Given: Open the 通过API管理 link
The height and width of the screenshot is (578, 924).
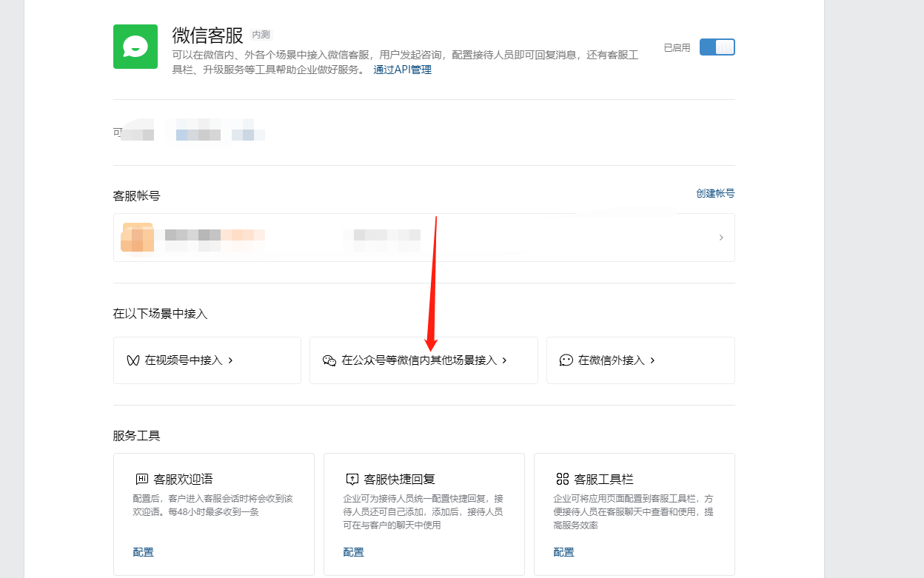Looking at the screenshot, I should [402, 70].
